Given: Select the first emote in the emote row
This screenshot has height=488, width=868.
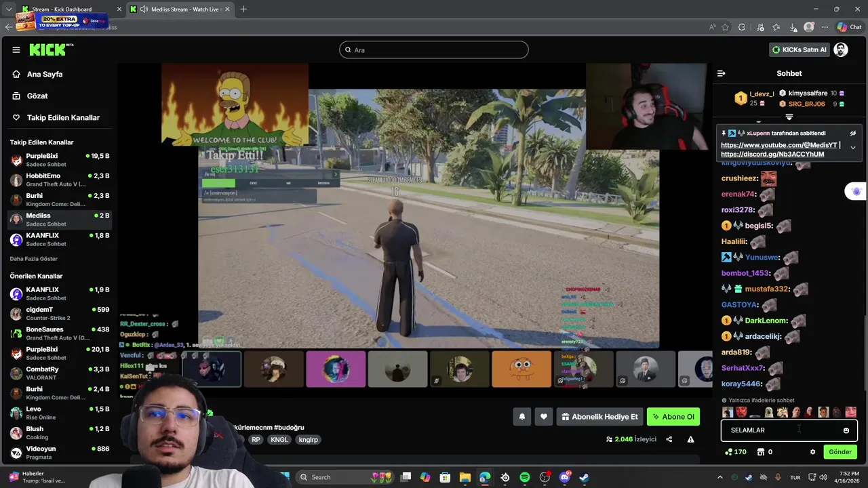Looking at the screenshot, I should [728, 412].
